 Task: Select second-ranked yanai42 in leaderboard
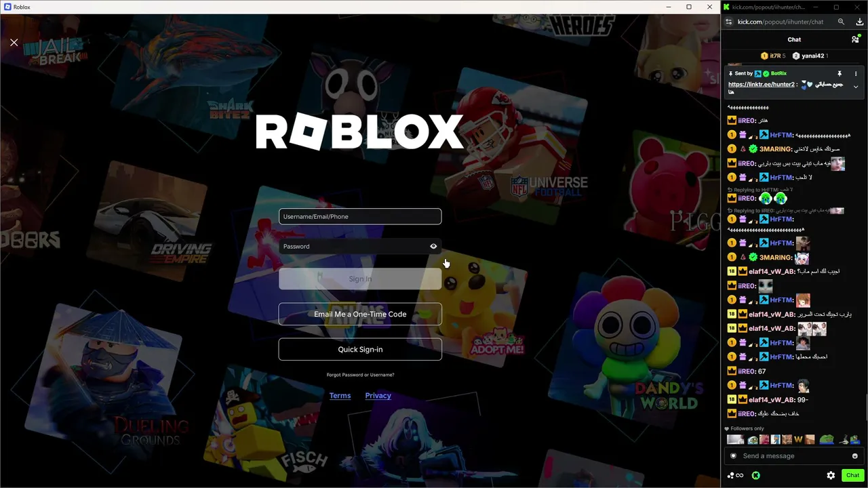(x=810, y=56)
